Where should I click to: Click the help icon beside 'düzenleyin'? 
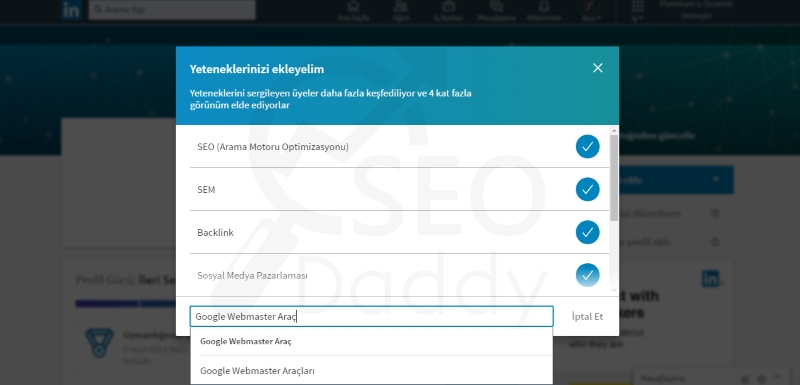tap(715, 214)
